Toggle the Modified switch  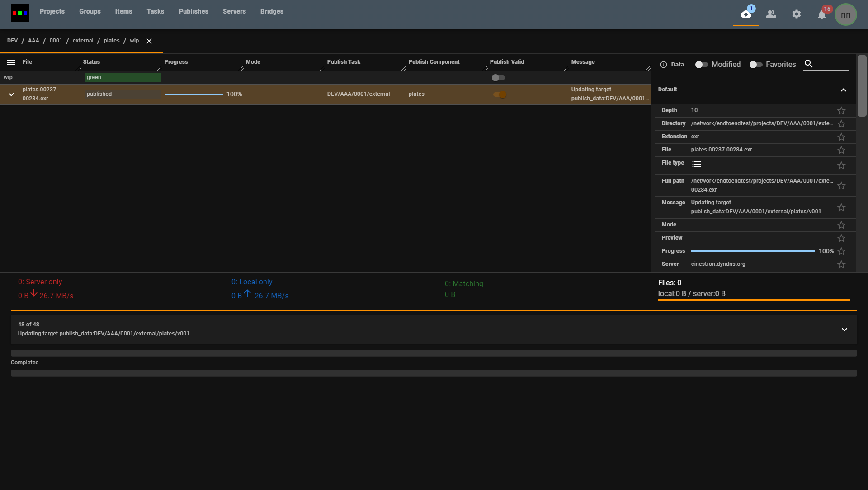click(702, 65)
